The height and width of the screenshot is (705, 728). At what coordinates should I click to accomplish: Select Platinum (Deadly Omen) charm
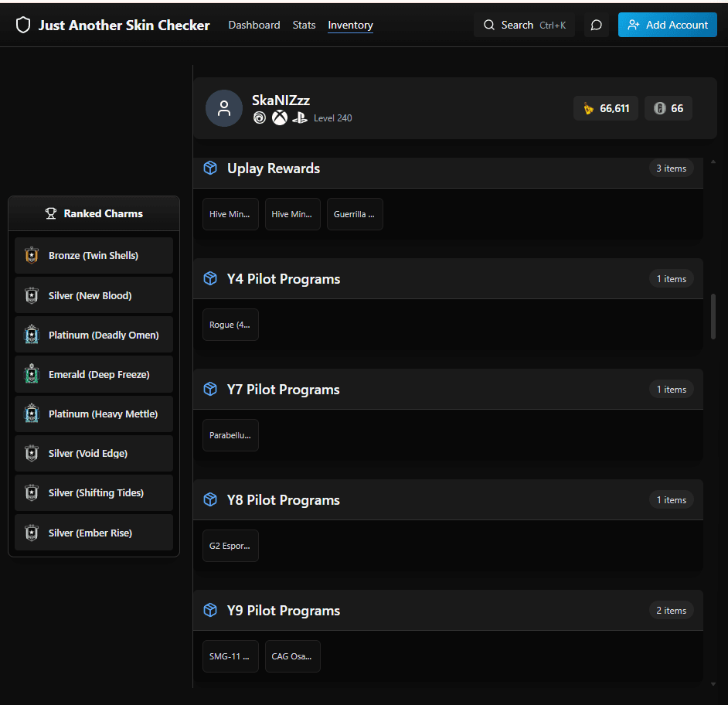[x=94, y=335]
